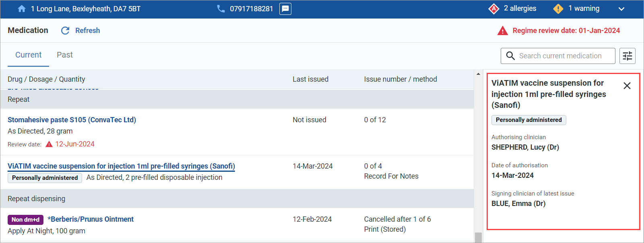Switch to the Past tab
The width and height of the screenshot is (644, 243).
tap(65, 55)
